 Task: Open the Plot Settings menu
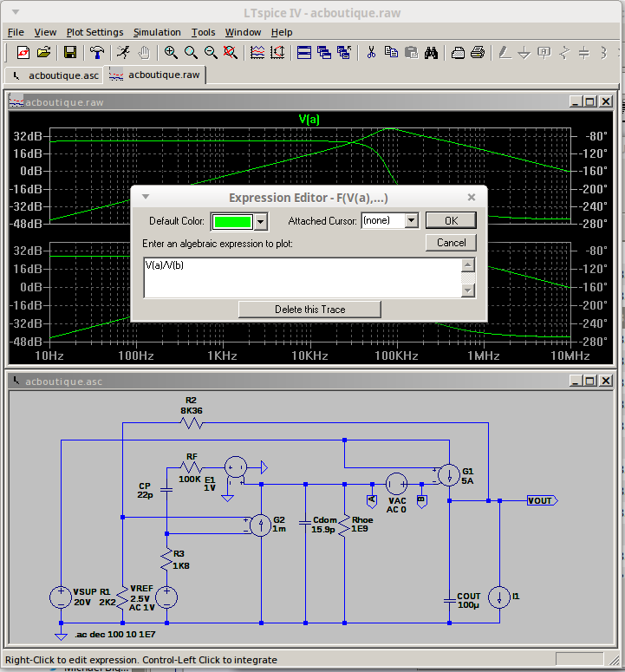[x=94, y=32]
